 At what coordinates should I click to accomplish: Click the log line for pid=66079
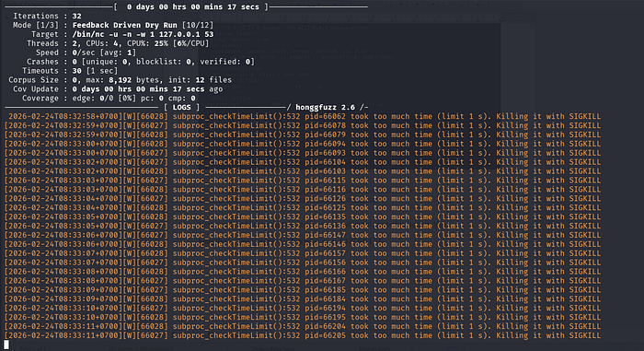coord(303,135)
